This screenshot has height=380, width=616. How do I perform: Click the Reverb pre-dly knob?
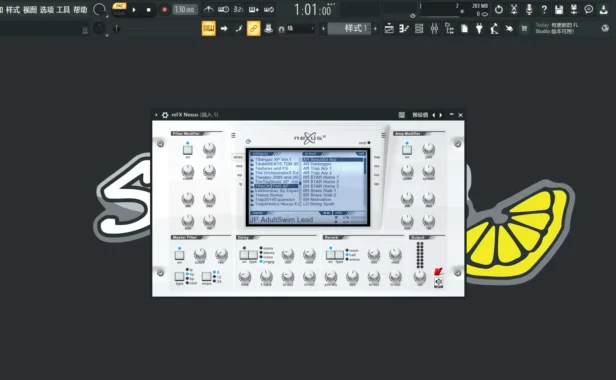tap(331, 276)
